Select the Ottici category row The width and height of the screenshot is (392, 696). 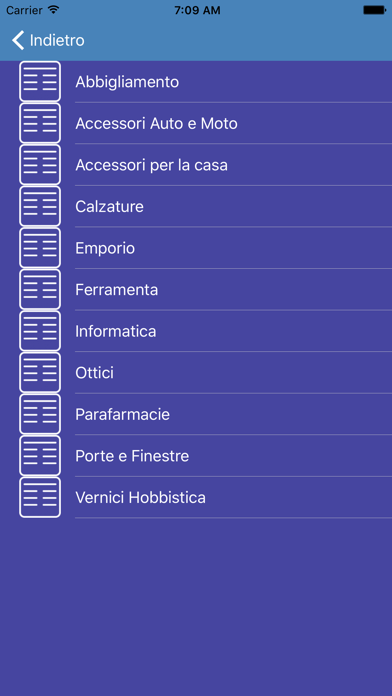click(196, 372)
